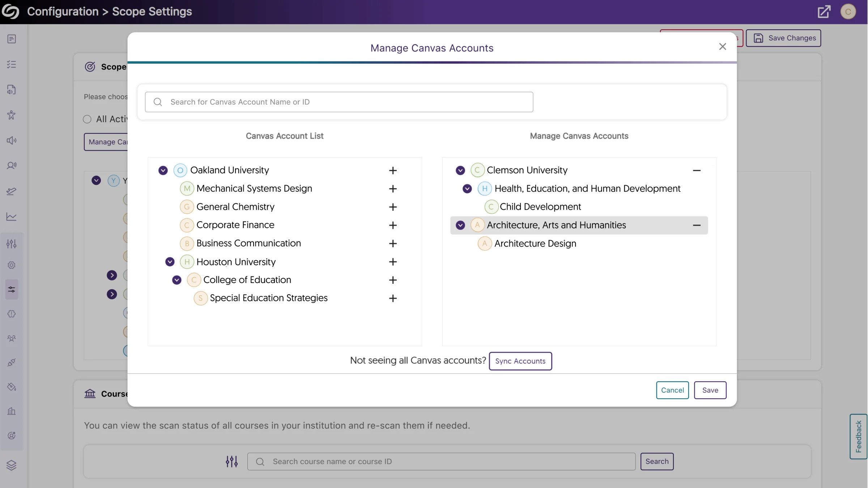
Task: Click Configuration breadcrumb in header
Action: coord(63,12)
